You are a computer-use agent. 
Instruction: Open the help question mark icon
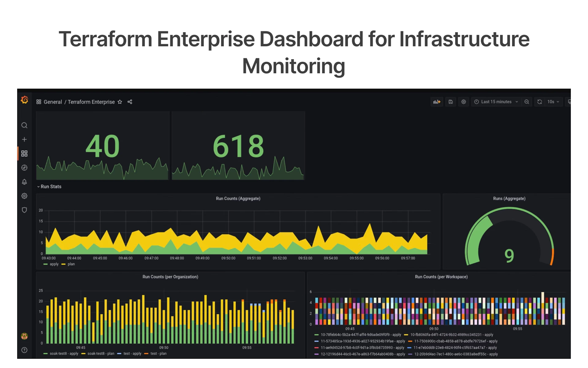pyautogui.click(x=24, y=350)
